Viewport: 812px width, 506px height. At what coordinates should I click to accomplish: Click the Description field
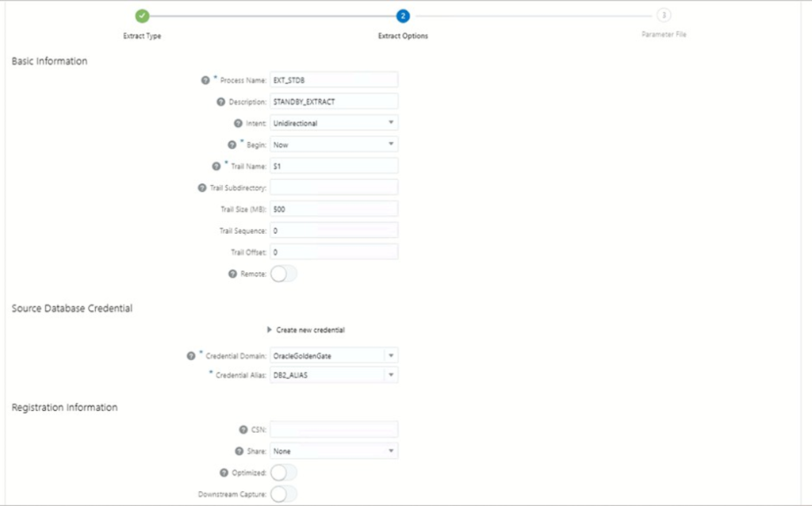(x=334, y=102)
